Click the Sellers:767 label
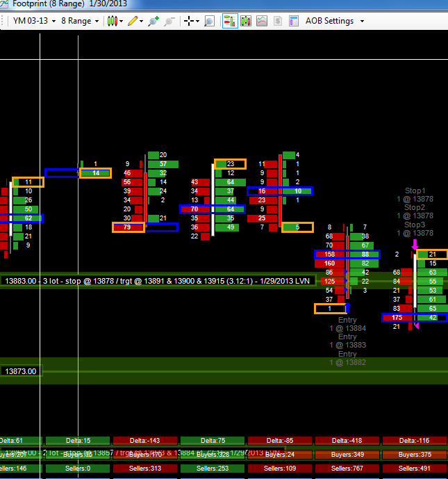Image resolution: width=448 pixels, height=479 pixels. pos(347,469)
